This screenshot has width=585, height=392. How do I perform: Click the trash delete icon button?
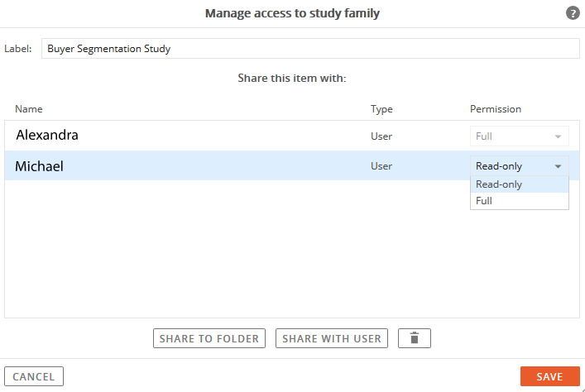click(x=414, y=338)
